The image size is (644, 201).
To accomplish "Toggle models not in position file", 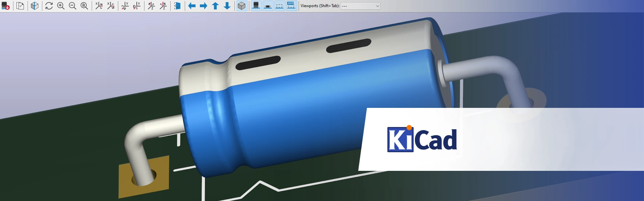I will 291,6.
